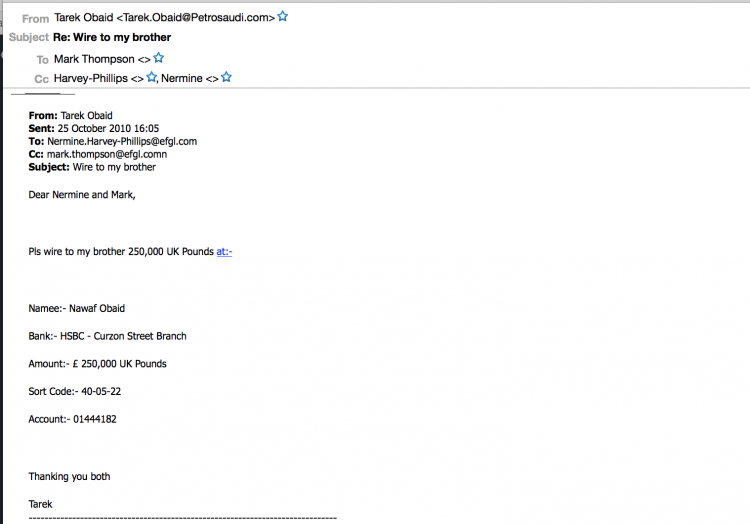Viewport: 750px width, 524px height.
Task: Star the sender Tarek Obaid contact
Action: click(283, 16)
